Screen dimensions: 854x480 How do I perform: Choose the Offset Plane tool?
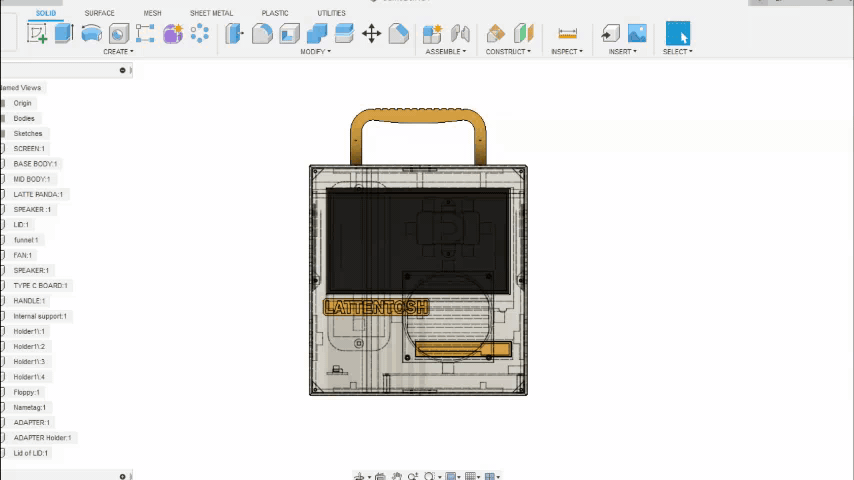click(495, 34)
